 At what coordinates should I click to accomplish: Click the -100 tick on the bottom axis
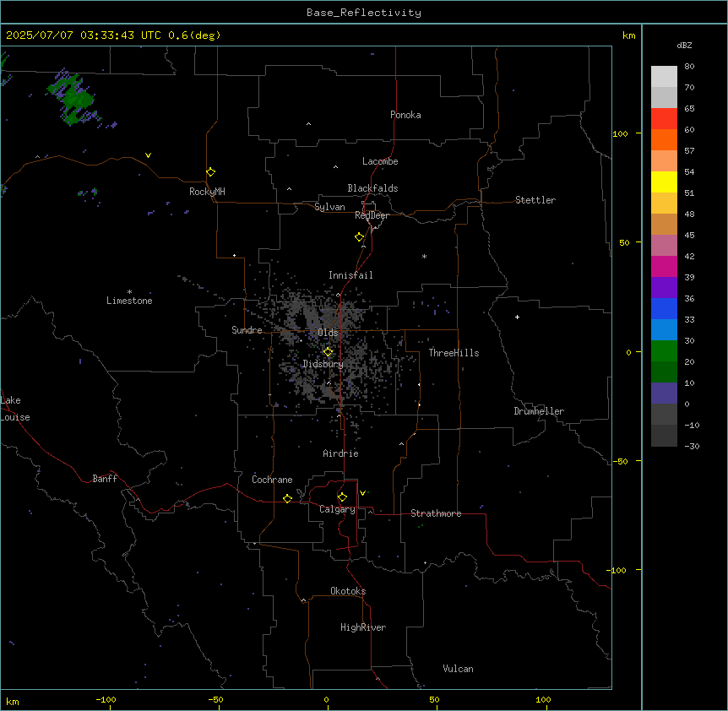click(x=106, y=699)
